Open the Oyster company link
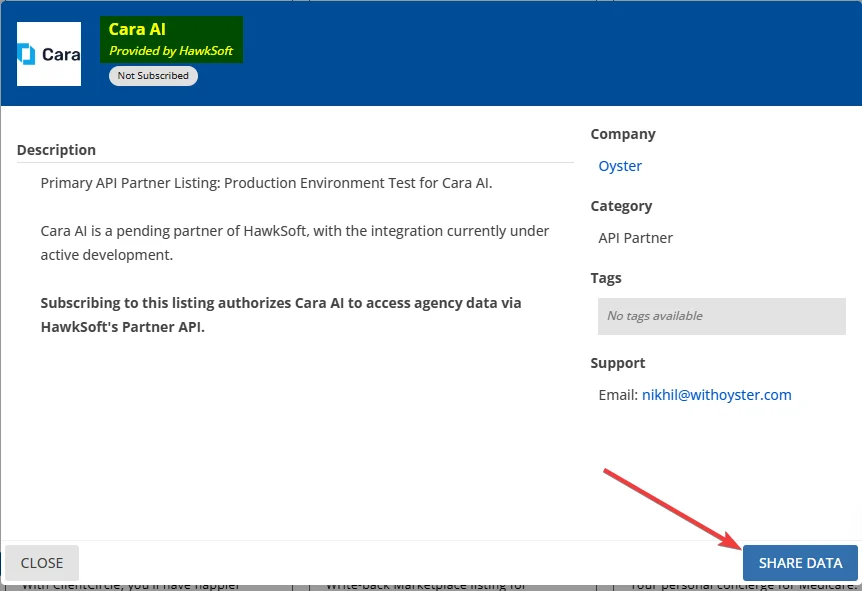Image resolution: width=862 pixels, height=591 pixels. tap(620, 166)
